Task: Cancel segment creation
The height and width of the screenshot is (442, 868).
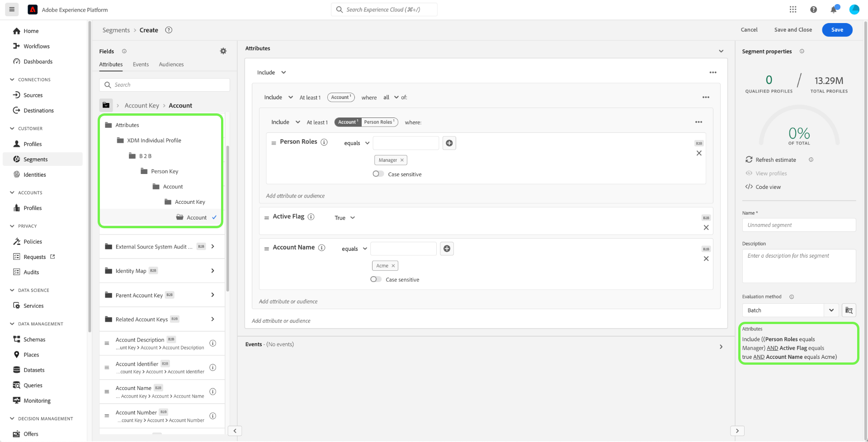Action: click(x=749, y=30)
